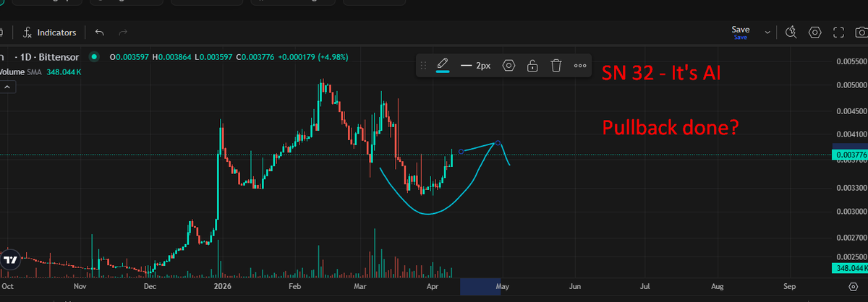This screenshot has height=302, width=868.
Task: Click the Save button
Action: point(741,32)
